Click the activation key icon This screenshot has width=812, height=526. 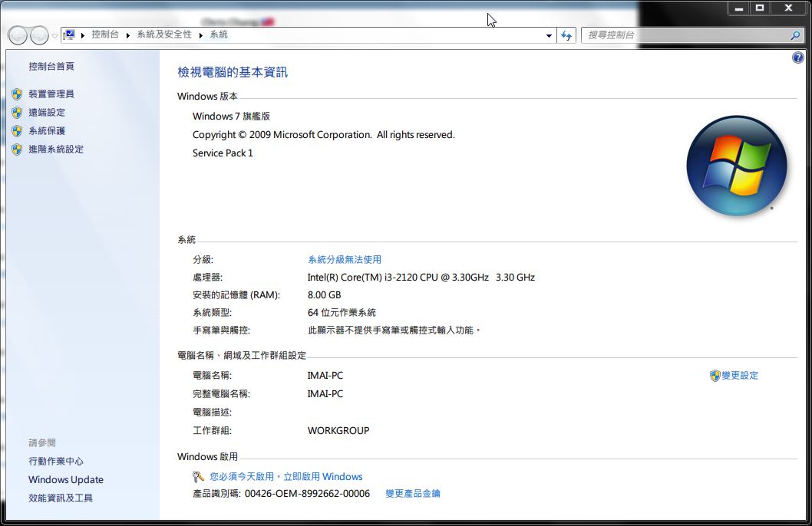click(198, 477)
